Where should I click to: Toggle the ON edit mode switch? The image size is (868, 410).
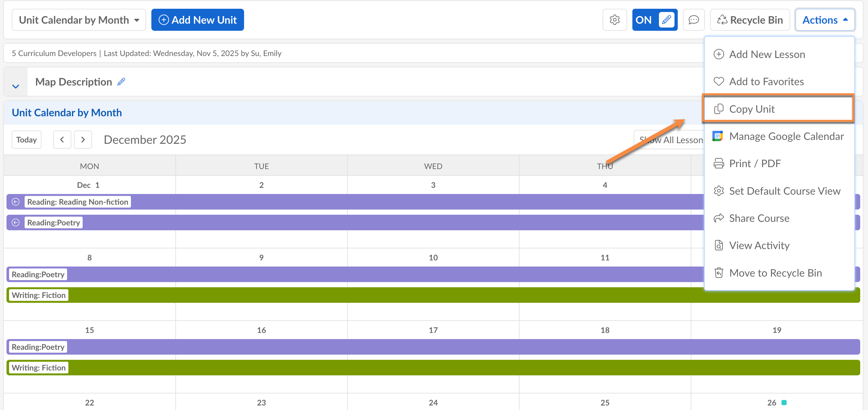654,20
